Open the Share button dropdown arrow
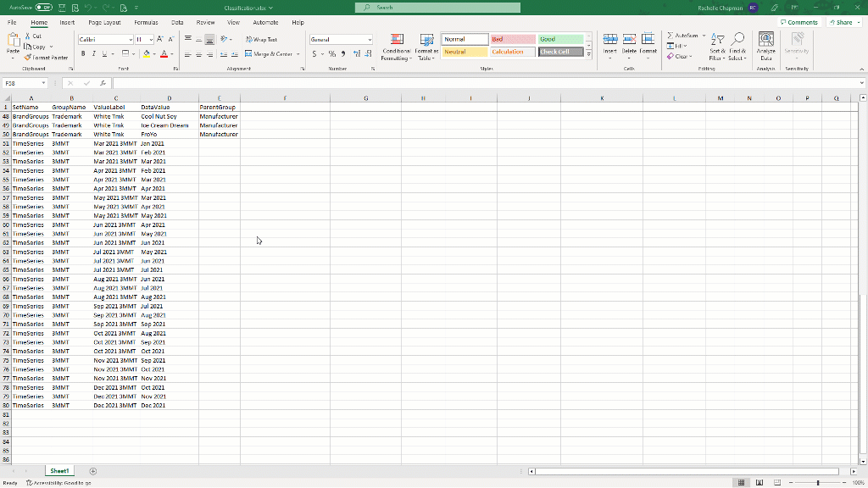This screenshot has width=868, height=488. click(x=859, y=23)
